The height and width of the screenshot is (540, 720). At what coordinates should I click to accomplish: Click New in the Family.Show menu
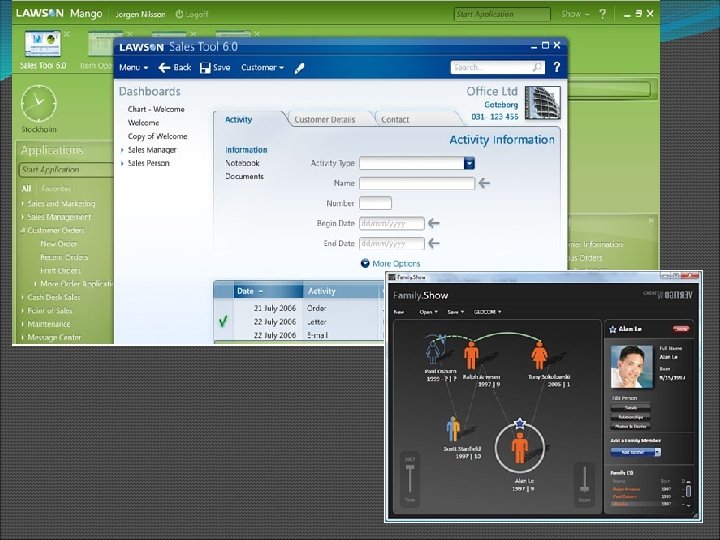click(399, 312)
